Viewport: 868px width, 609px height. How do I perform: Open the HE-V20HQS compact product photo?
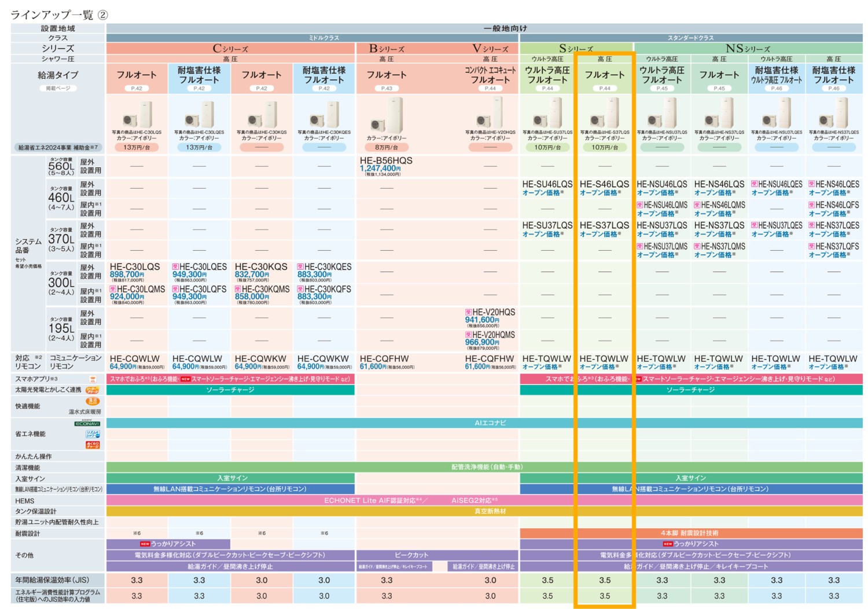[490, 113]
